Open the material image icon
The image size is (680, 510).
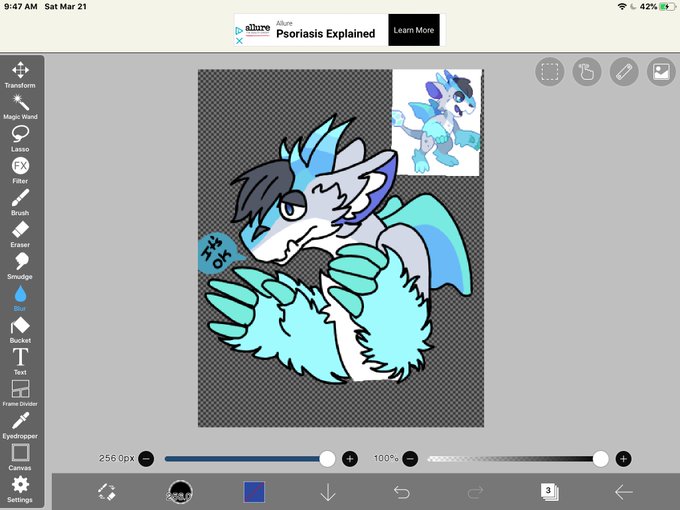[661, 72]
